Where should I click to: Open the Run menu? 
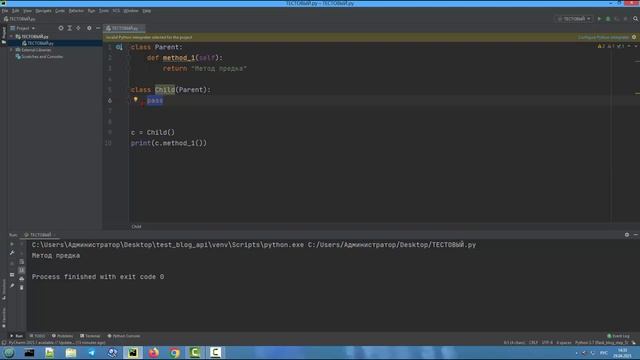tap(91, 11)
